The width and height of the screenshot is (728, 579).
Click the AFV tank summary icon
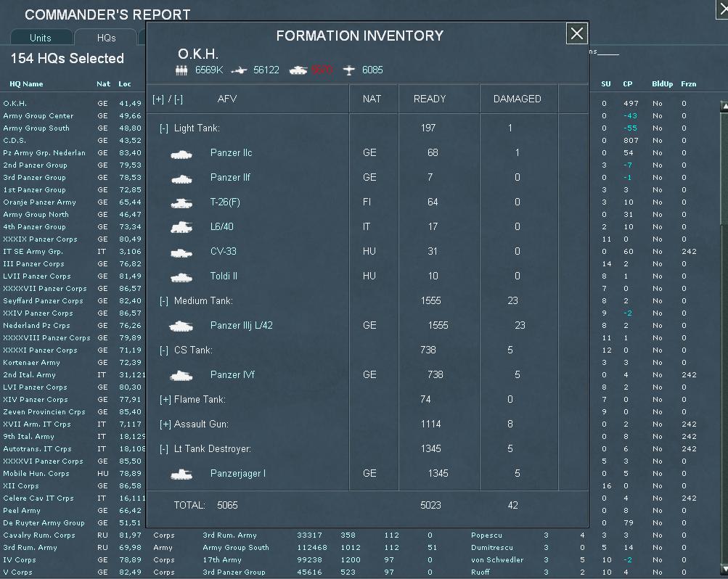(298, 70)
